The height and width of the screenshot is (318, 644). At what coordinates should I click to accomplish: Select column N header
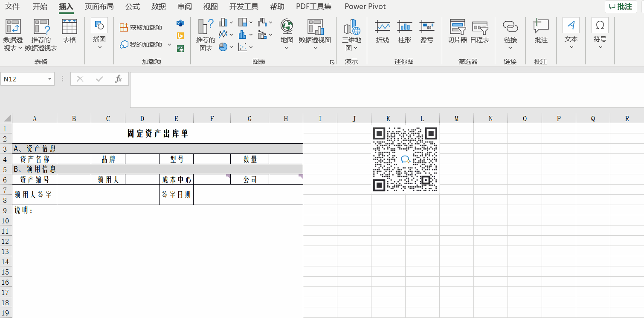coord(490,119)
